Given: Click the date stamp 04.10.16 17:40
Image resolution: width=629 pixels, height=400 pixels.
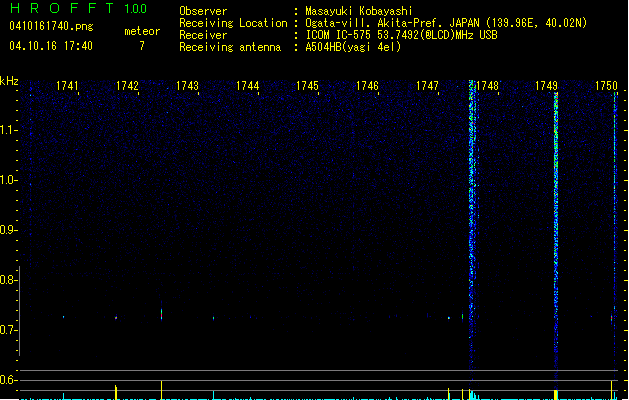Looking at the screenshot, I should [51, 46].
